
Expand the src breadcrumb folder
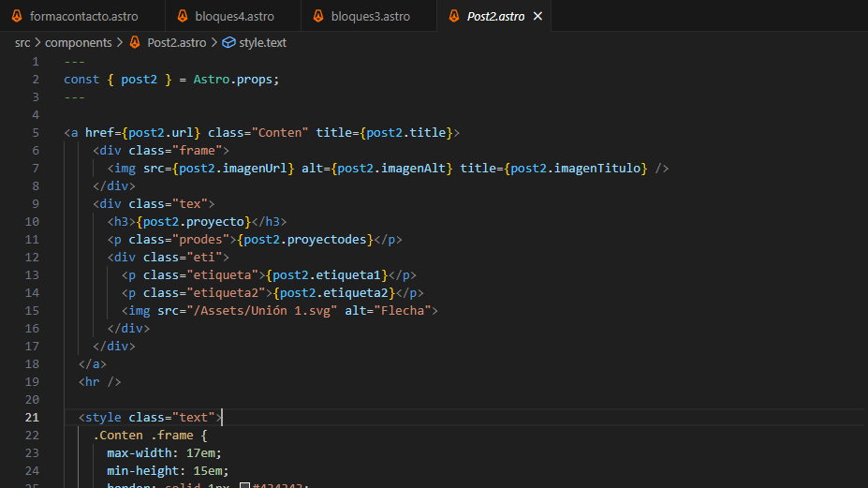coord(22,42)
